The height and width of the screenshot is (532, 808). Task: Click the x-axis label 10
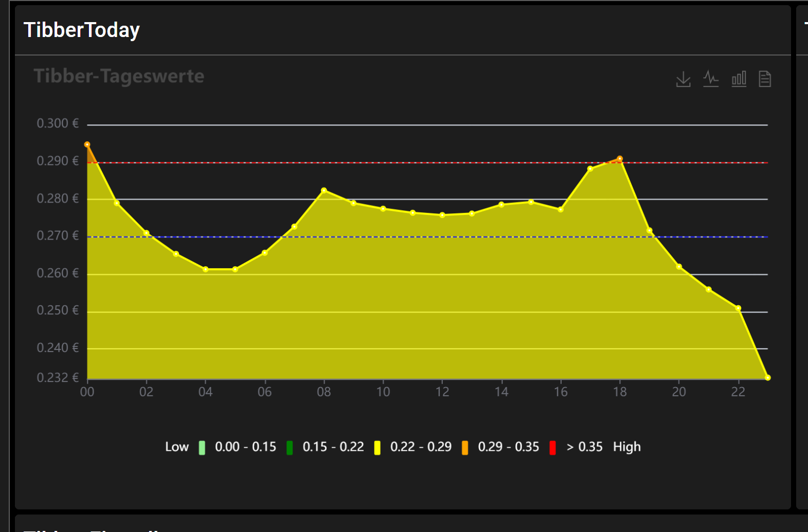(x=383, y=392)
